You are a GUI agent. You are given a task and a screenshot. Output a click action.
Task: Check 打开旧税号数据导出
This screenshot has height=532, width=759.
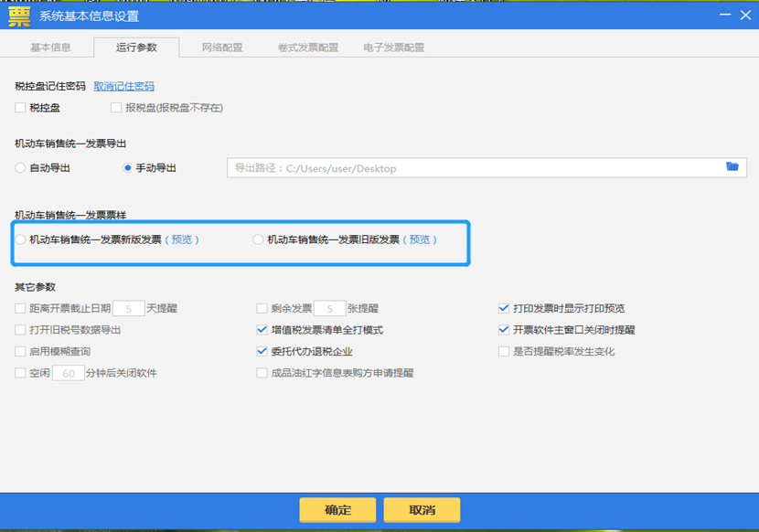tap(20, 330)
